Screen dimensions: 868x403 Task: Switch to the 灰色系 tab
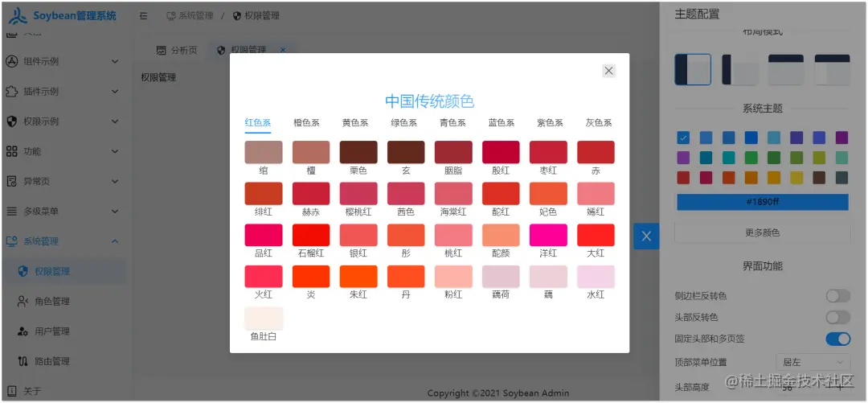(x=599, y=123)
